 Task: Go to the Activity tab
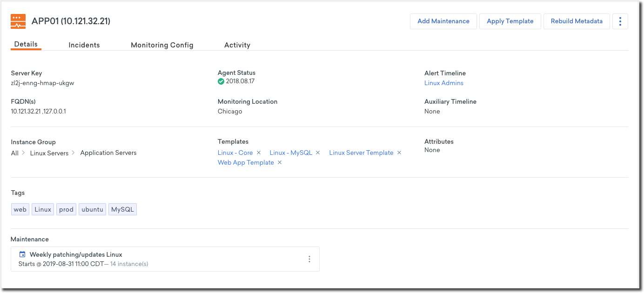pyautogui.click(x=237, y=45)
